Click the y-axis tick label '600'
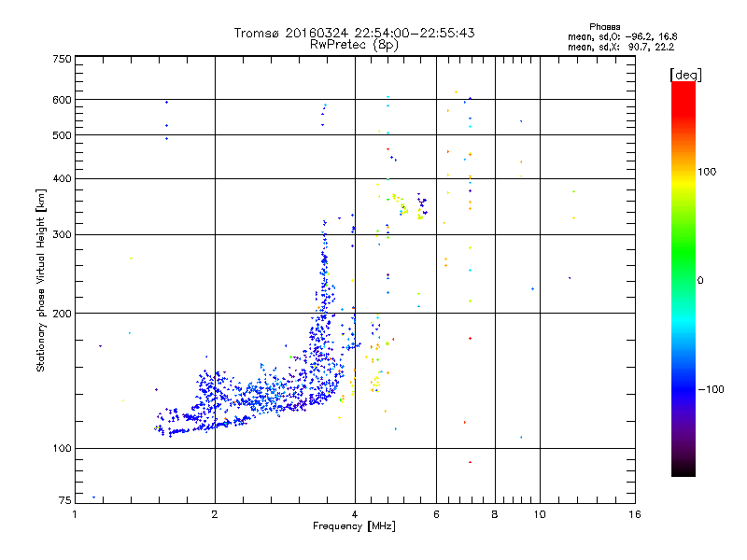The image size is (747, 560). tap(63, 100)
